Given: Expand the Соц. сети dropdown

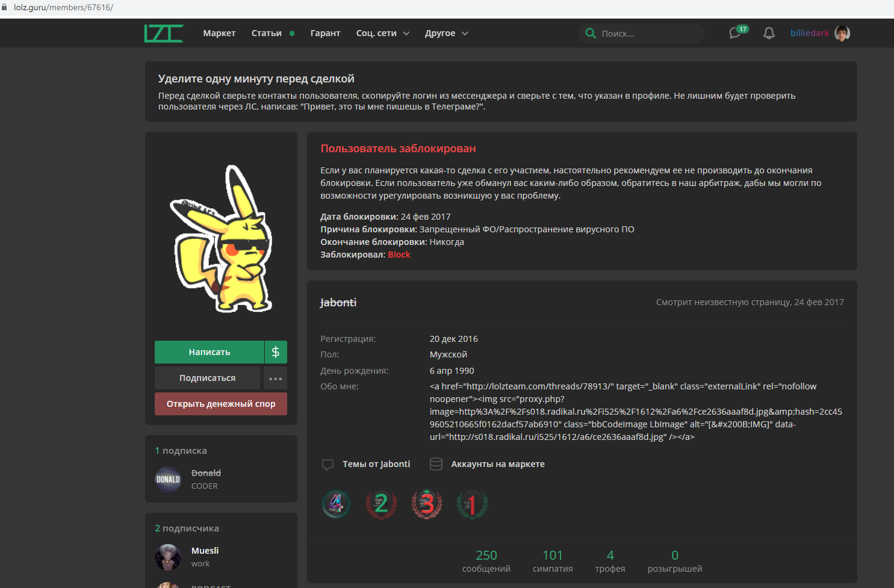Looking at the screenshot, I should click(x=383, y=33).
